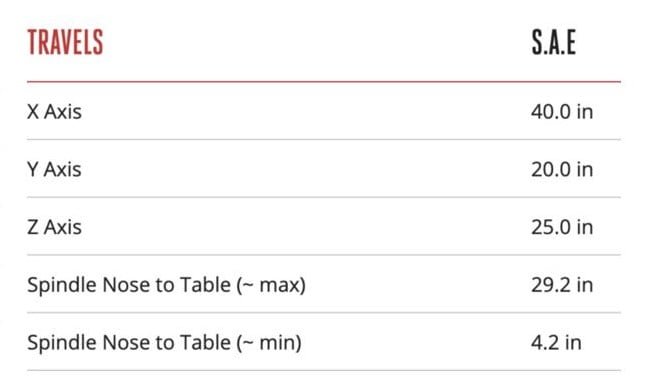Select Spindle Nose to Table max label
This screenshot has width=651, height=392.
click(166, 285)
